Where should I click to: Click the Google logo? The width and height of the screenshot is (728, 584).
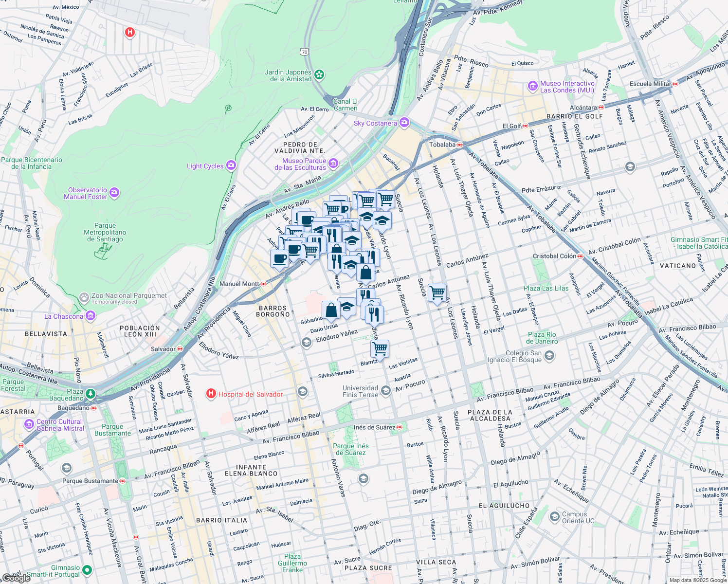(16, 578)
